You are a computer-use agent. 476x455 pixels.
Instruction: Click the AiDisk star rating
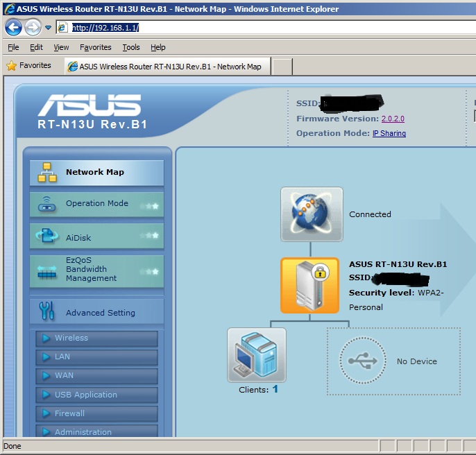tap(149, 236)
